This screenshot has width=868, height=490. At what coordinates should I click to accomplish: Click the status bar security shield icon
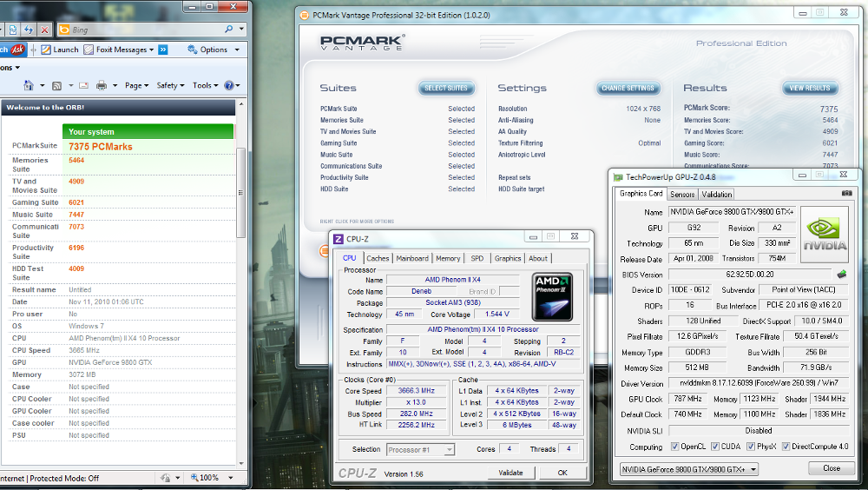pos(166,477)
